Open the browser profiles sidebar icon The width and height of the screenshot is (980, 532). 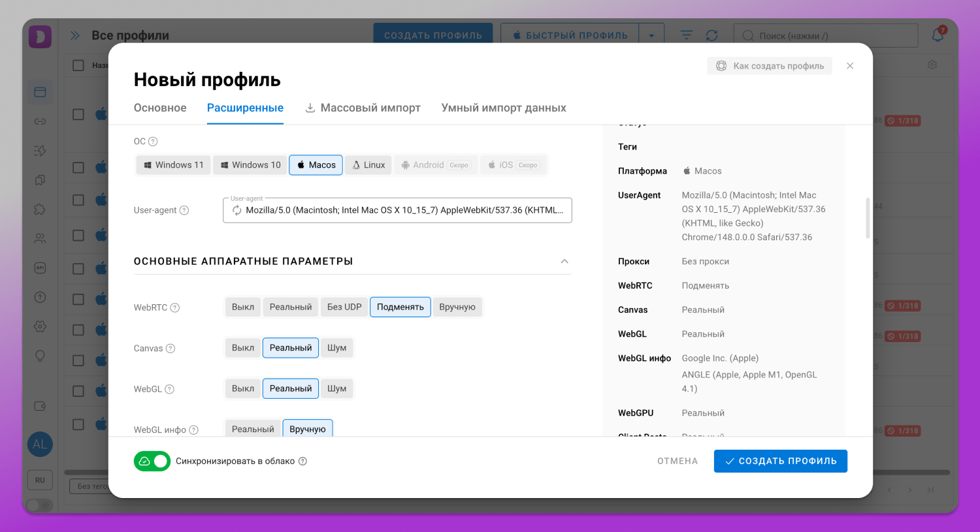click(x=40, y=92)
